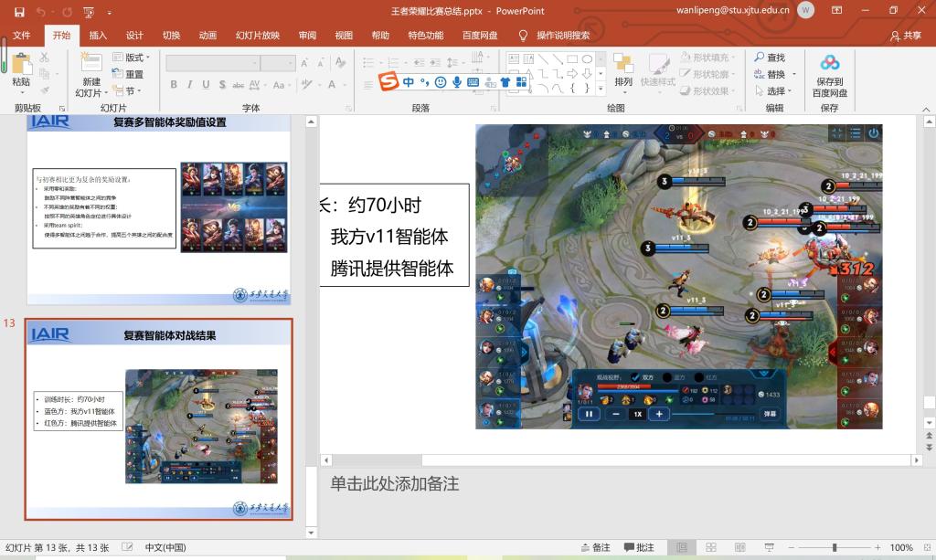This screenshot has height=560, width=936.
Task: Click the Save icon in the title bar
Action: 19,11
